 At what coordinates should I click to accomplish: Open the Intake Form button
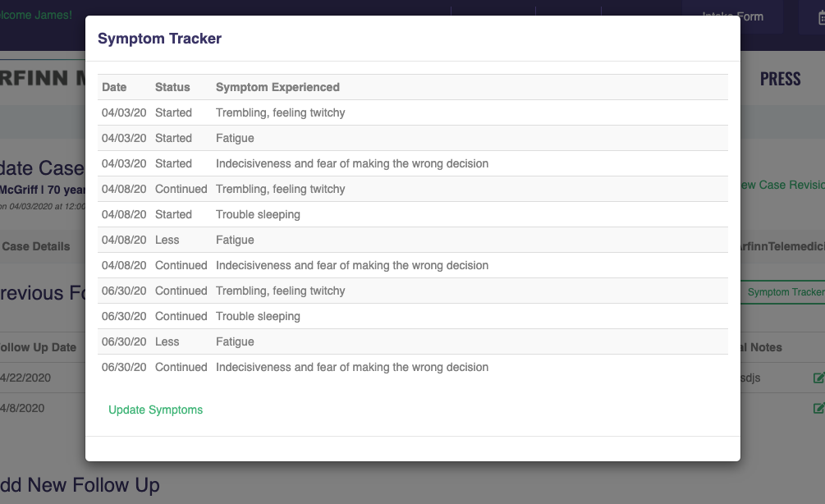732,16
